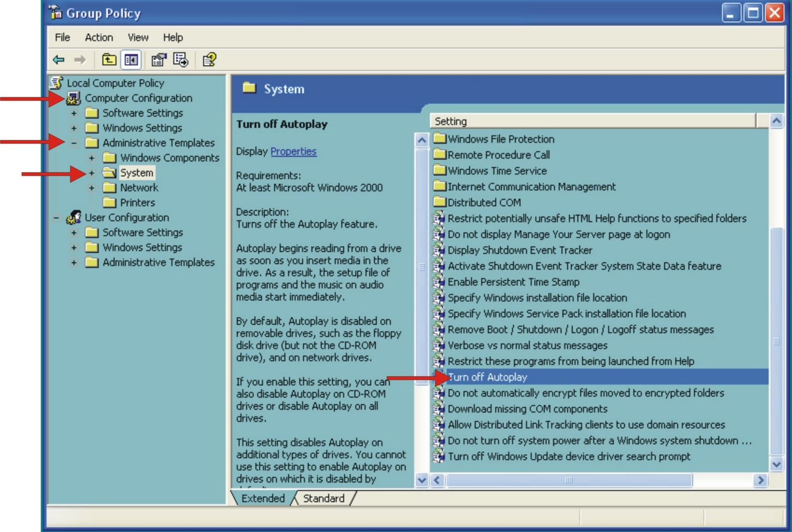Image resolution: width=792 pixels, height=532 pixels.
Task: Click the policy icon beside Verbose vs normal status messages
Action: [x=439, y=345]
